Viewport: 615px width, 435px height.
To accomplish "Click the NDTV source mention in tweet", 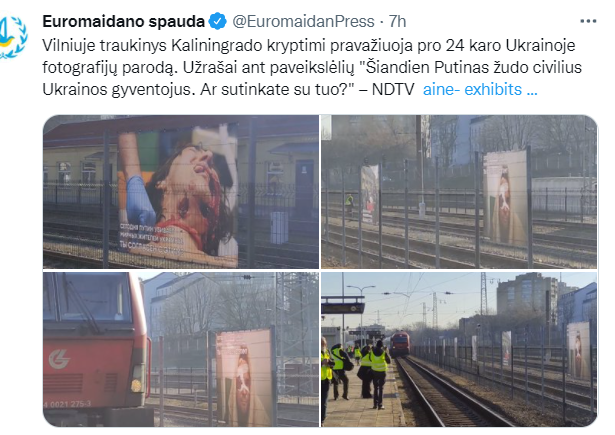I will point(393,89).
